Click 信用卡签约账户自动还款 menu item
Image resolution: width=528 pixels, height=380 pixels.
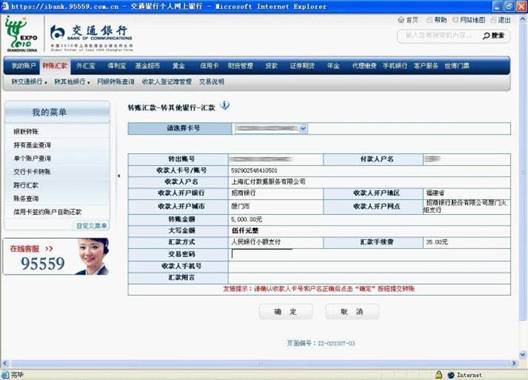point(47,212)
